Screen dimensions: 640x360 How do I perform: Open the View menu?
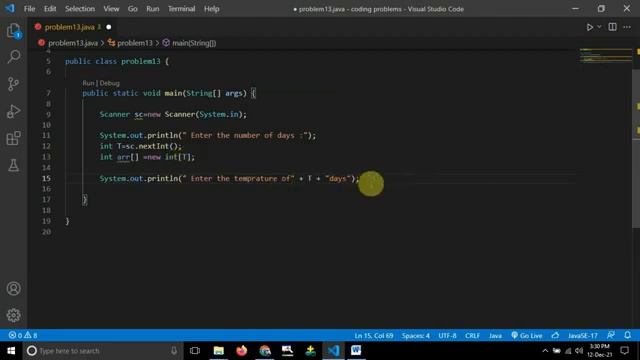tap(111, 9)
